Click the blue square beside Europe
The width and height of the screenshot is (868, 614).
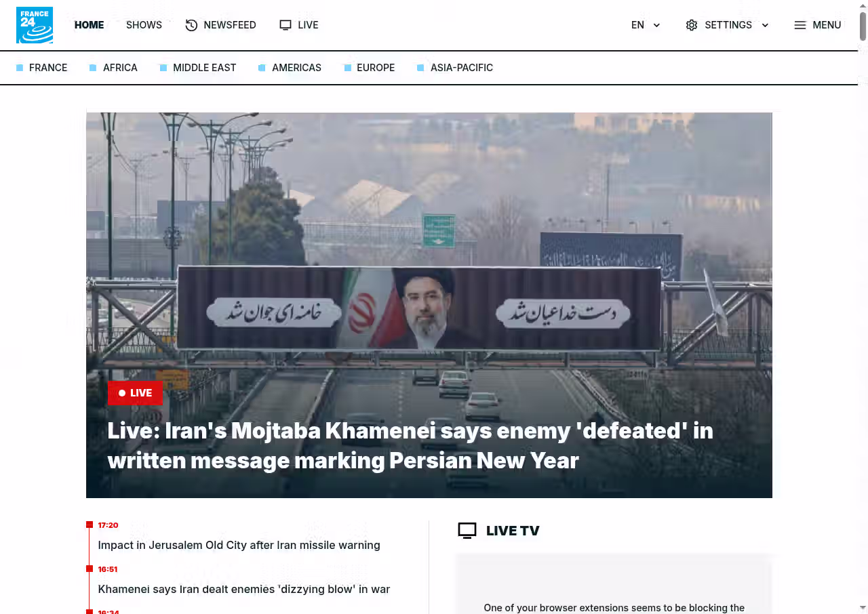[x=347, y=68]
